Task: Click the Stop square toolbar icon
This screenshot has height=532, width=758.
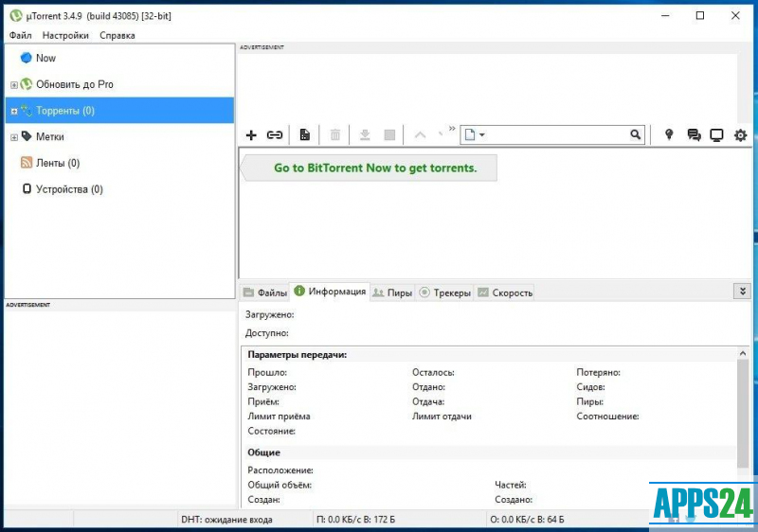Action: coord(389,134)
